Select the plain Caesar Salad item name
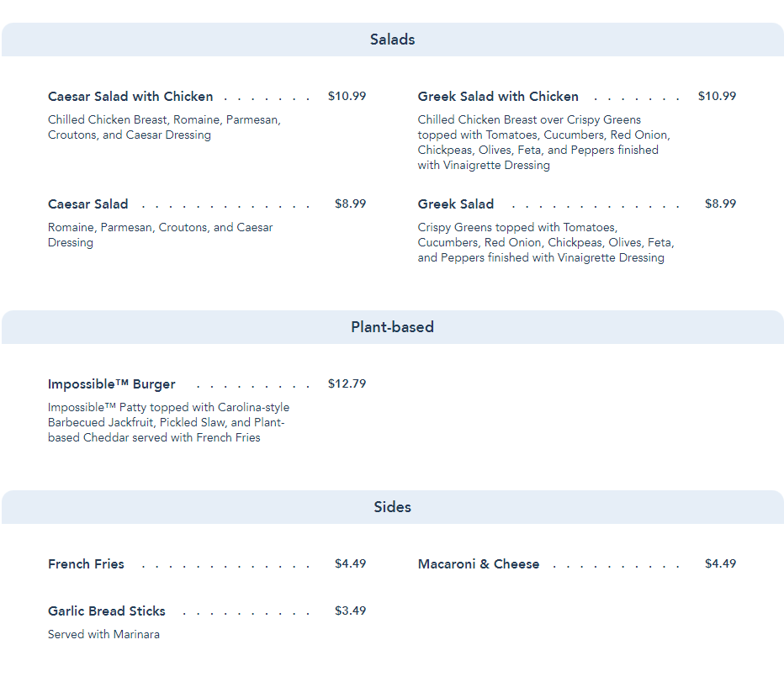Image resolution: width=784 pixels, height=682 pixels. pyautogui.click(x=88, y=204)
